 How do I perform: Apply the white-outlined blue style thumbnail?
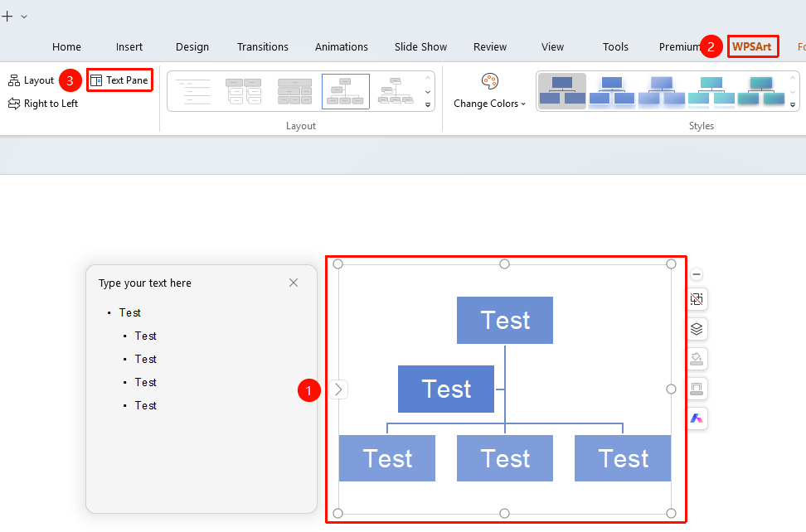tap(612, 91)
